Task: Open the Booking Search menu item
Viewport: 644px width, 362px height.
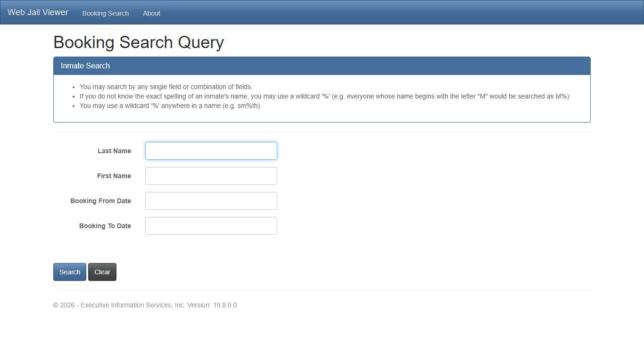Action: (105, 13)
